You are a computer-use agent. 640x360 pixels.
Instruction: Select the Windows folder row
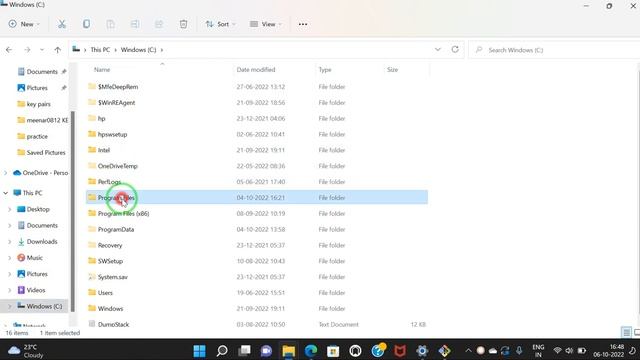(x=257, y=309)
